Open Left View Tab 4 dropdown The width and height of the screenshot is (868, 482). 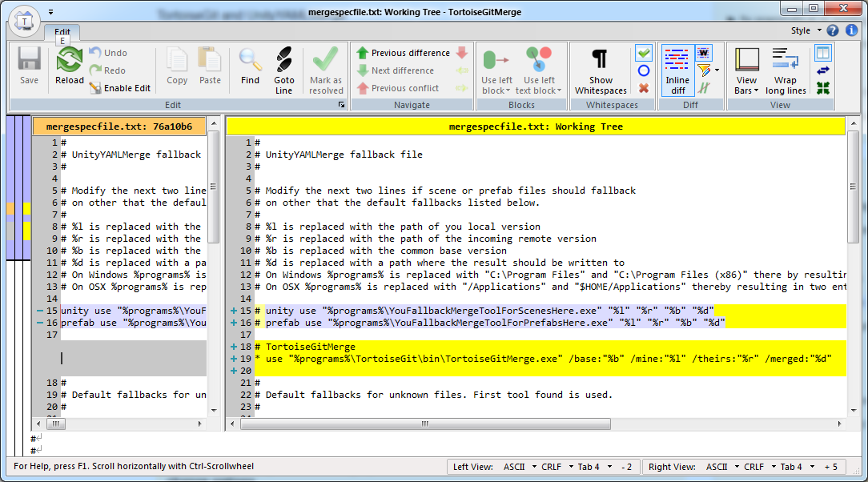coord(595,467)
